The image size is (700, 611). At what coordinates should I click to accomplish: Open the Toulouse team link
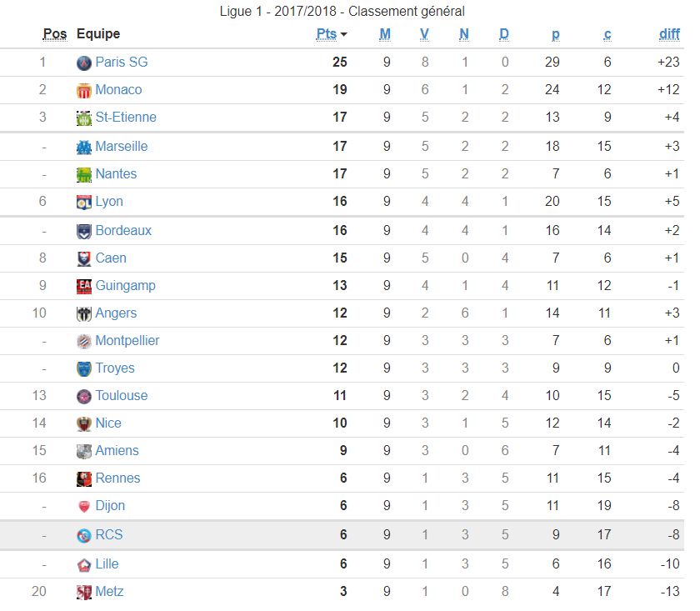[122, 396]
